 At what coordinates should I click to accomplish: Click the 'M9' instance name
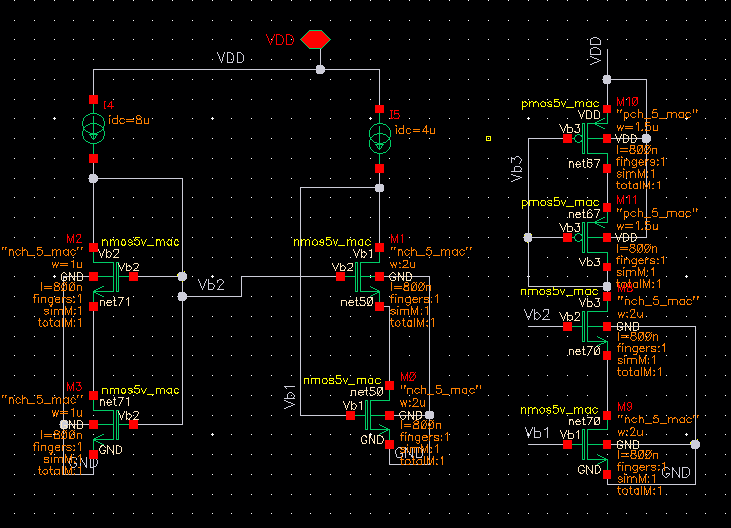click(625, 407)
